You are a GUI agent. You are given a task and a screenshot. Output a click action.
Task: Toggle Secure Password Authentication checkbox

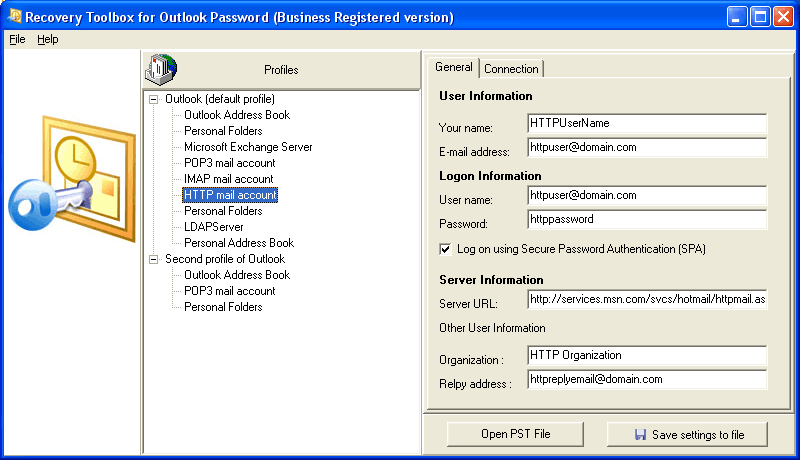point(445,249)
